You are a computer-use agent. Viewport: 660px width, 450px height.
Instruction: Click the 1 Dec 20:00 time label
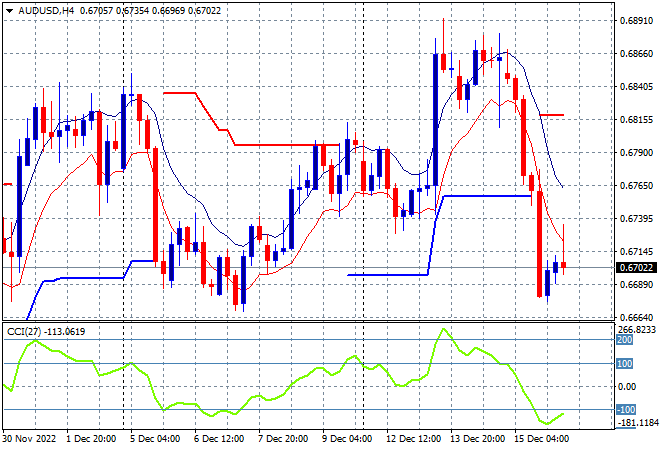91,438
